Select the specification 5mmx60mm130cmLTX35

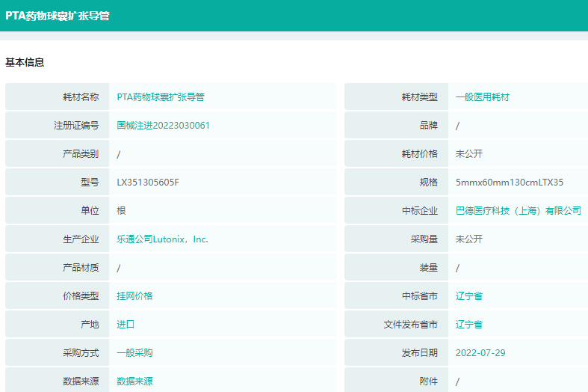509,183
